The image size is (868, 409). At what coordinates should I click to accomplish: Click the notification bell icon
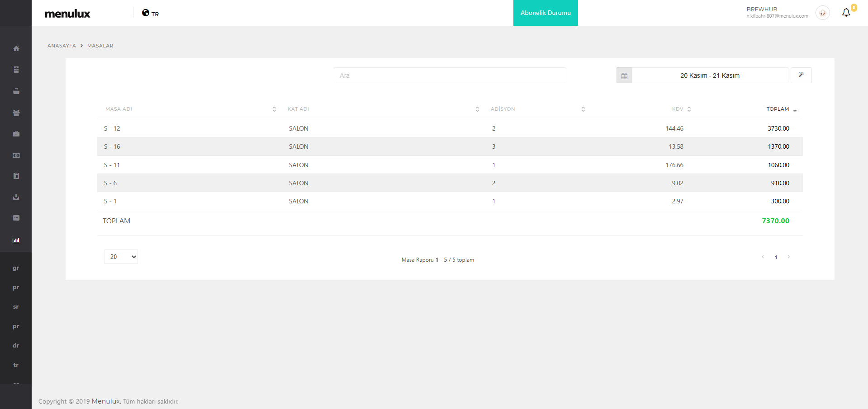click(846, 13)
